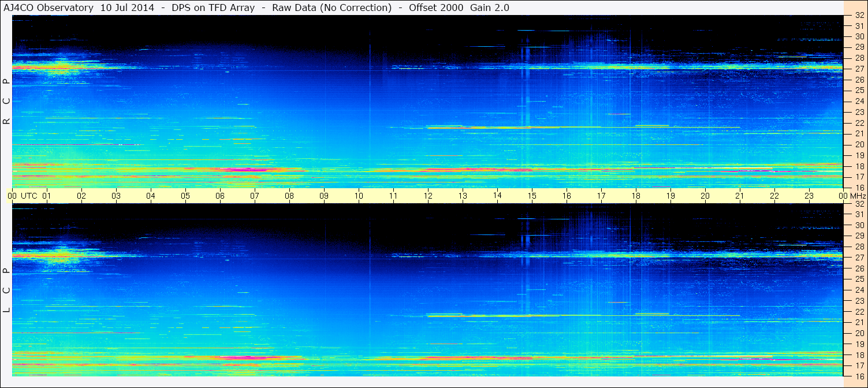Click the 'Gain 2.0' value in the header
The width and height of the screenshot is (868, 388).
click(x=490, y=8)
